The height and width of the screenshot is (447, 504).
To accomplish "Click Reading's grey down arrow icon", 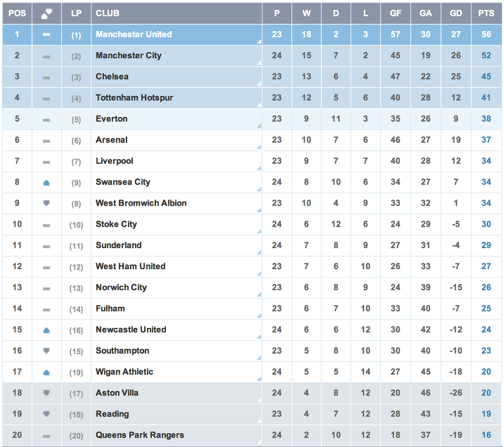I will (x=46, y=414).
